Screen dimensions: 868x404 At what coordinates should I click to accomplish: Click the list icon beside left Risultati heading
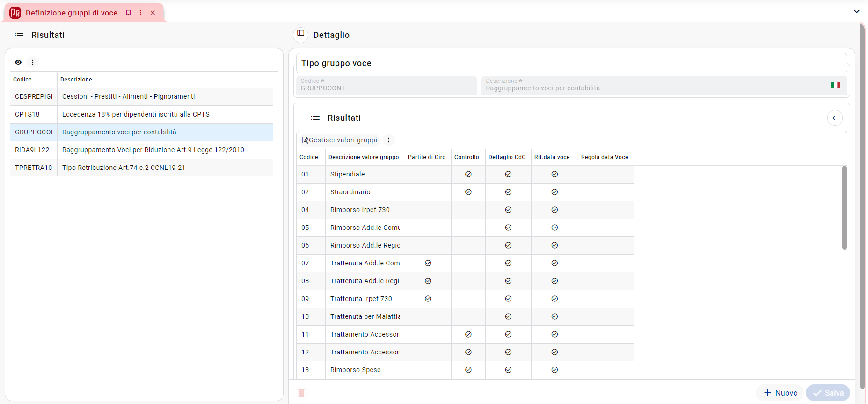pos(19,35)
